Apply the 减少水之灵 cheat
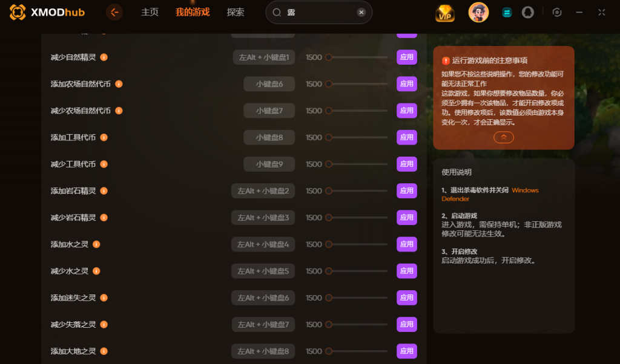Viewport: 620px width, 364px height. [406, 271]
